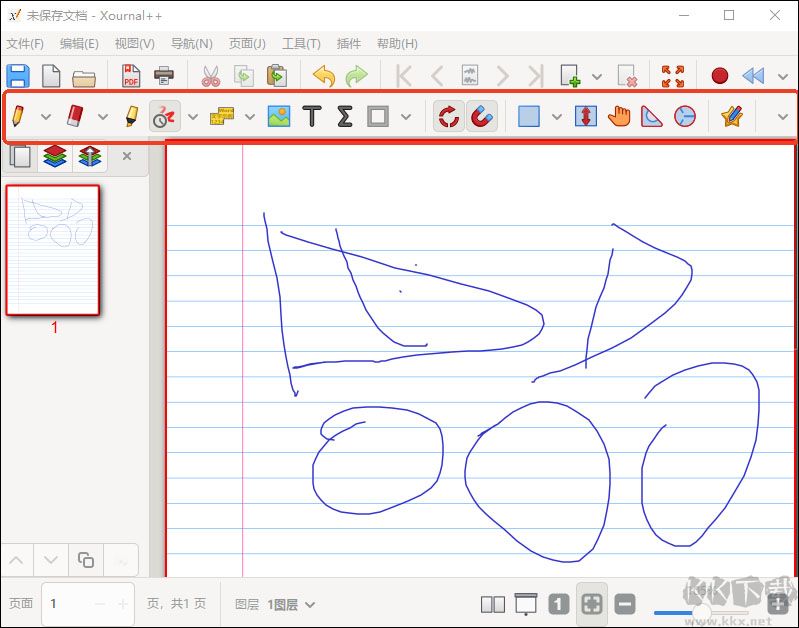
Task: Open a file using the folder icon
Action: [84, 78]
